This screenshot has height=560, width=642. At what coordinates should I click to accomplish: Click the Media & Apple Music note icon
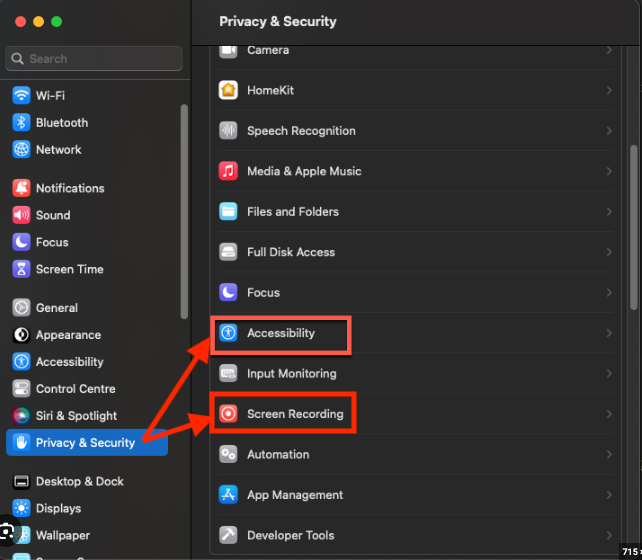pyautogui.click(x=228, y=171)
